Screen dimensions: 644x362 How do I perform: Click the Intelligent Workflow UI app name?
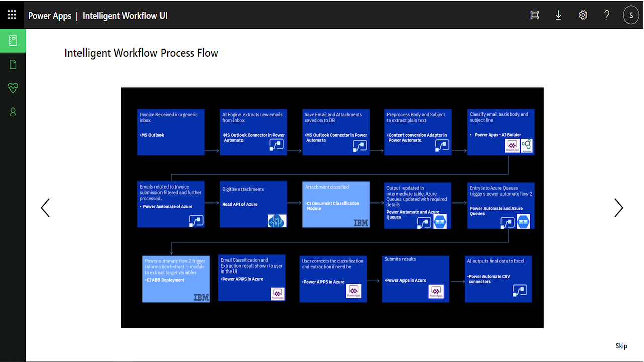(125, 16)
